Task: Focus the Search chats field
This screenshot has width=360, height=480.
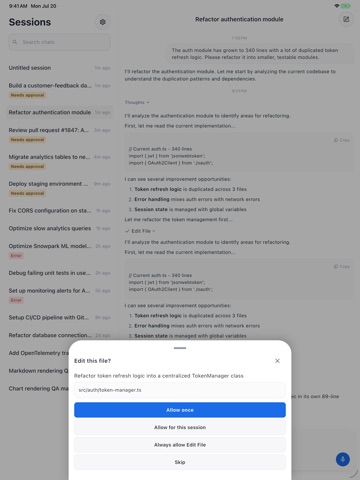Action: point(60,42)
